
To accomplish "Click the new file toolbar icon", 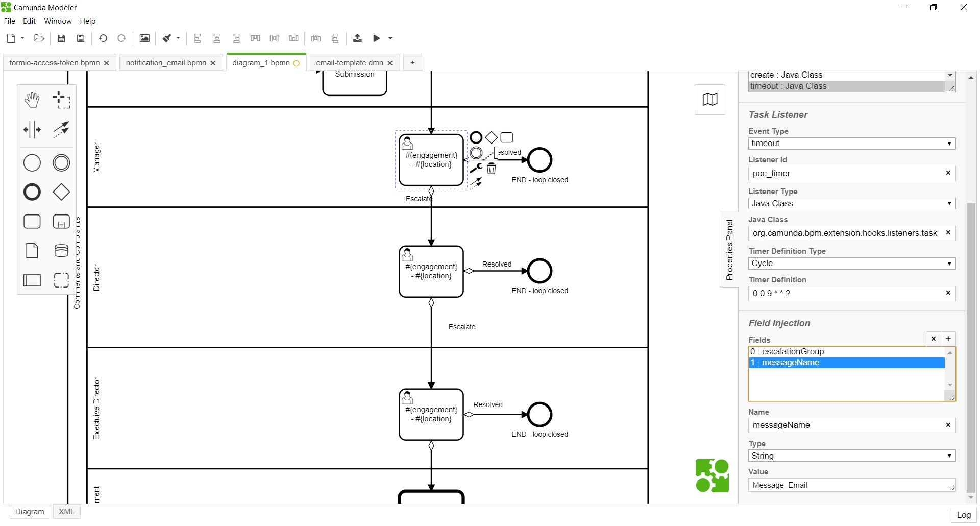I will click(x=11, y=38).
